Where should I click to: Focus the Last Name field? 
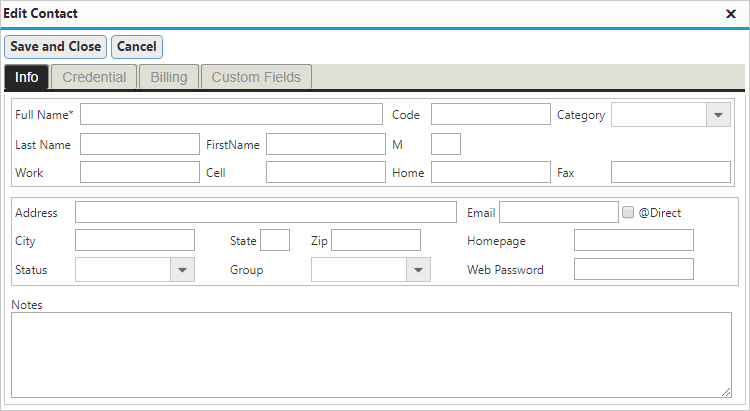click(x=140, y=144)
